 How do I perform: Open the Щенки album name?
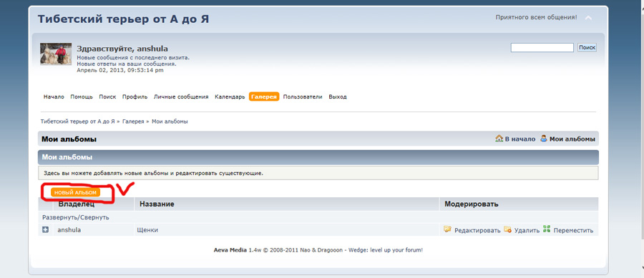click(x=147, y=230)
